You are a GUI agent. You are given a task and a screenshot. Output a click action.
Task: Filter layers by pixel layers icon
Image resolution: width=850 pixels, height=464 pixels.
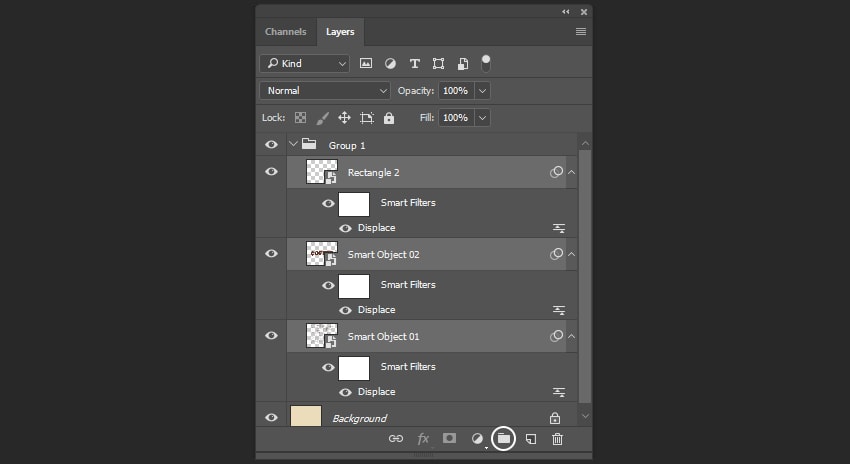(x=366, y=63)
